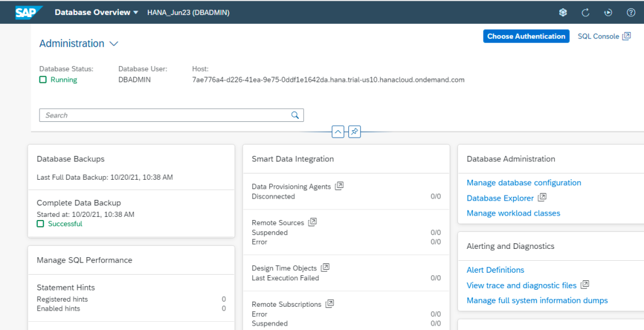644x330 pixels.
Task: Open the help question mark icon
Action: click(631, 13)
